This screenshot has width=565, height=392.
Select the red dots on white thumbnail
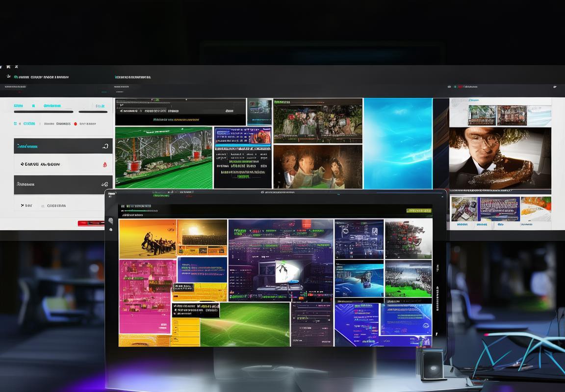[408, 239]
